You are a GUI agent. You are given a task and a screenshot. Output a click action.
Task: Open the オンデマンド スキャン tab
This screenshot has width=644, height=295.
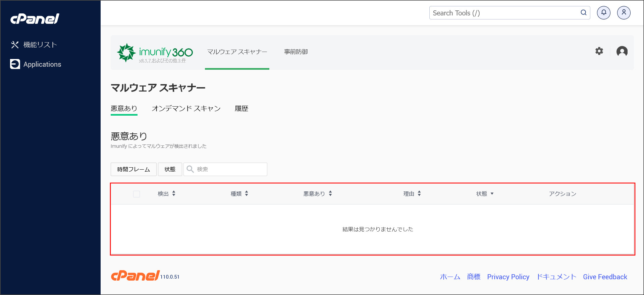186,109
